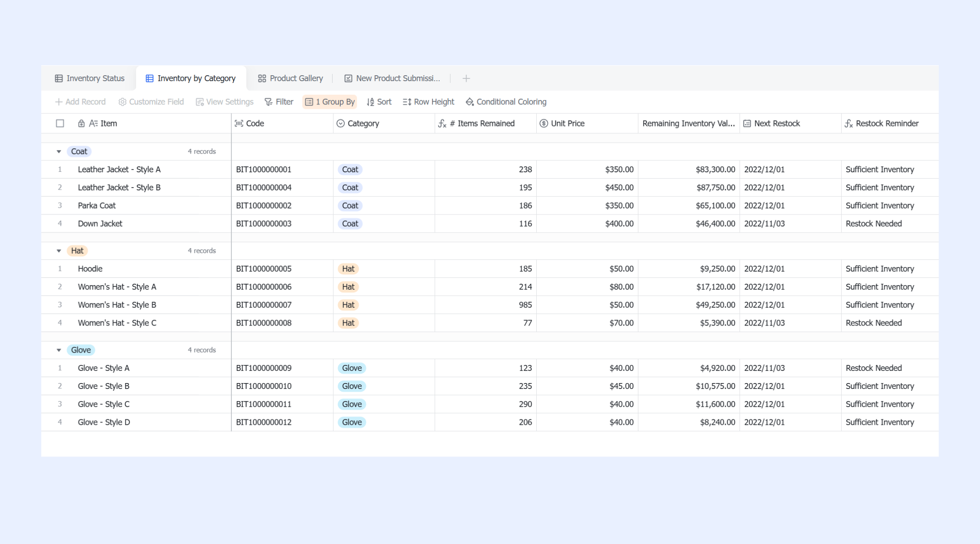The height and width of the screenshot is (544, 980).
Task: Click the Unit Price currency column icon
Action: tap(544, 123)
